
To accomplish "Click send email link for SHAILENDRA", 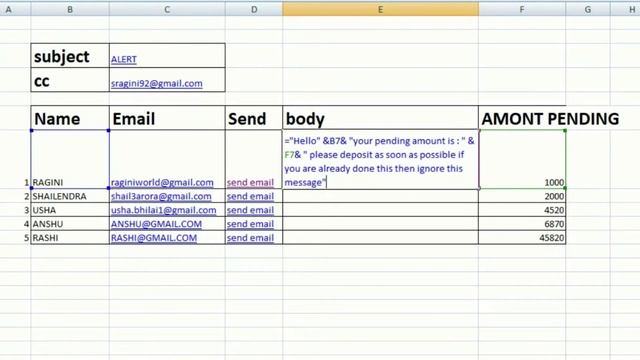I will [x=250, y=196].
